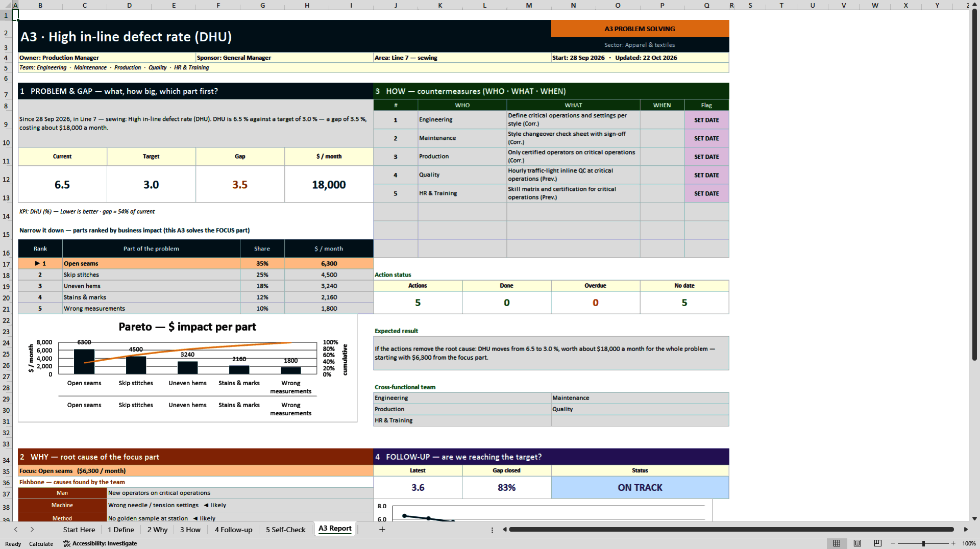
Task: Open the 1 Define sheet tab
Action: pos(121,530)
